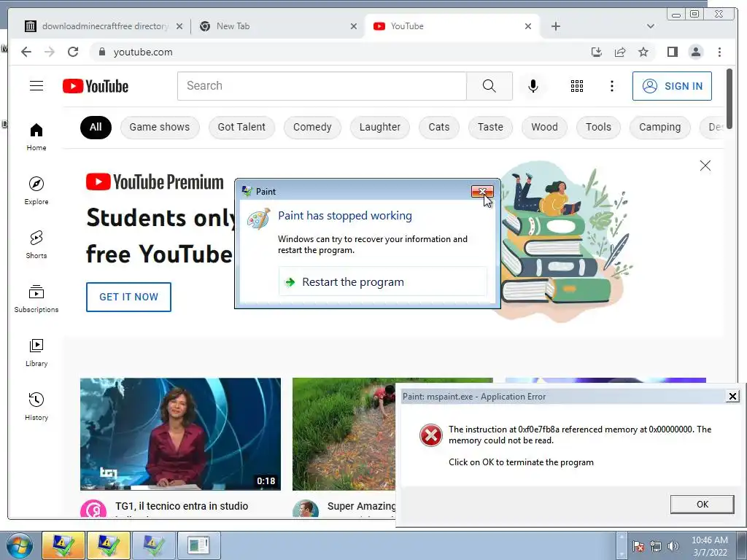Viewport: 747px width, 560px height.
Task: Open Library in YouTube sidebar
Action: click(x=36, y=352)
